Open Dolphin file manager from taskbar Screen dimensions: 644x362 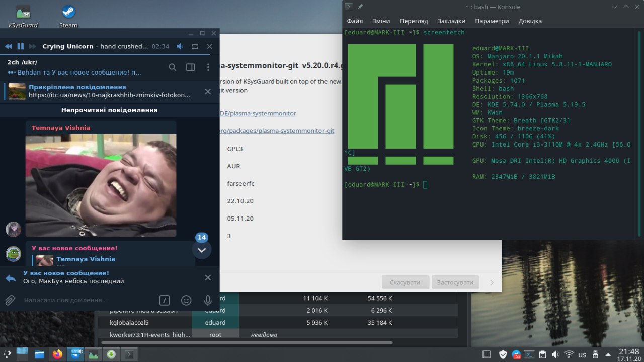40,354
